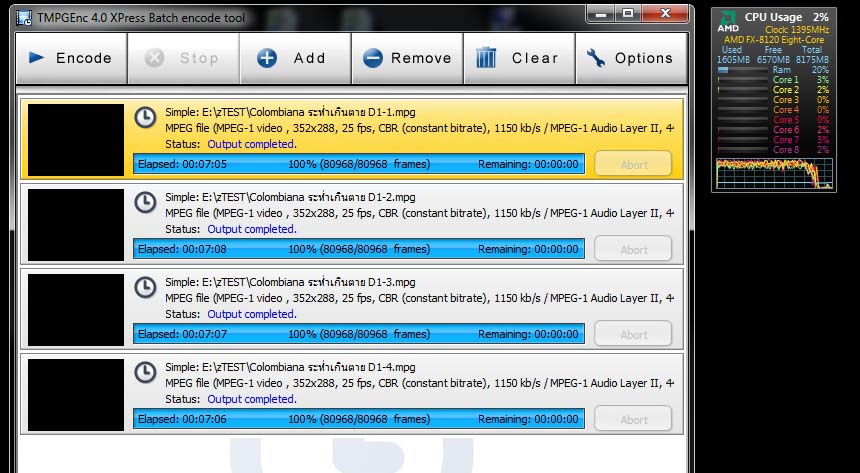Click the clock icon for D1-1.mpg job
The width and height of the screenshot is (860, 473).
145,117
